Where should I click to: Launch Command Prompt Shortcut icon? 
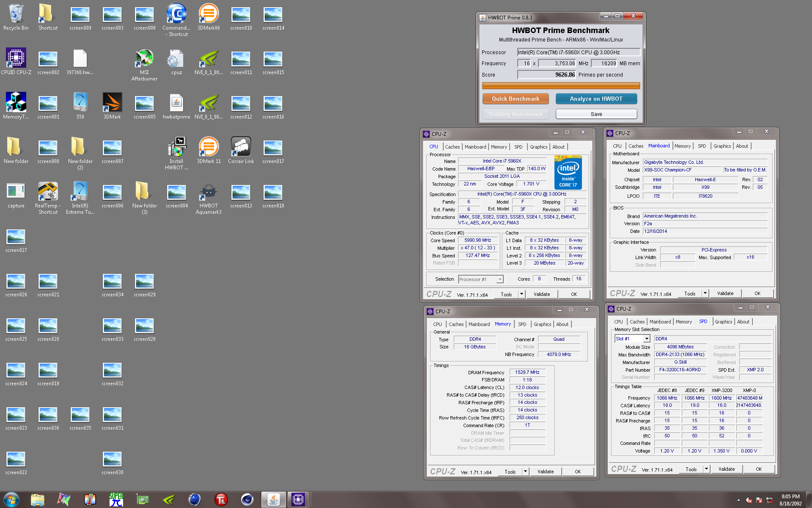pyautogui.click(x=176, y=20)
